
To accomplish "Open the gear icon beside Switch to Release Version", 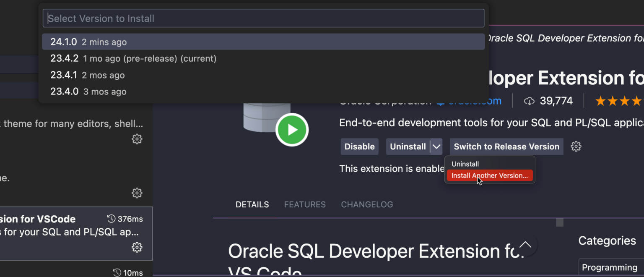I will coord(576,146).
